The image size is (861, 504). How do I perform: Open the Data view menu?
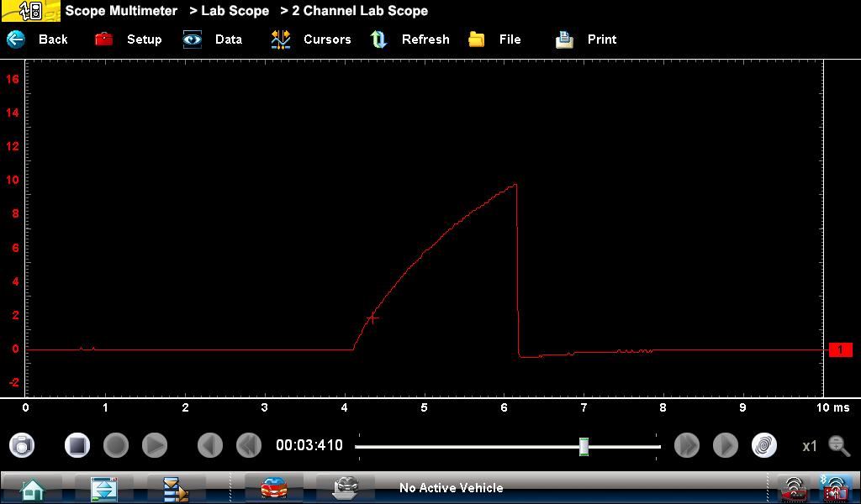pos(193,39)
